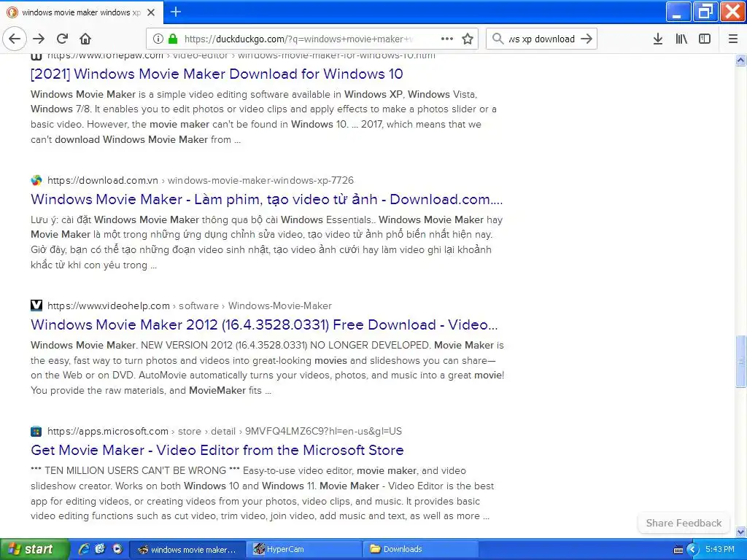Click the https://www.videohelp.com URL text

tap(109, 306)
